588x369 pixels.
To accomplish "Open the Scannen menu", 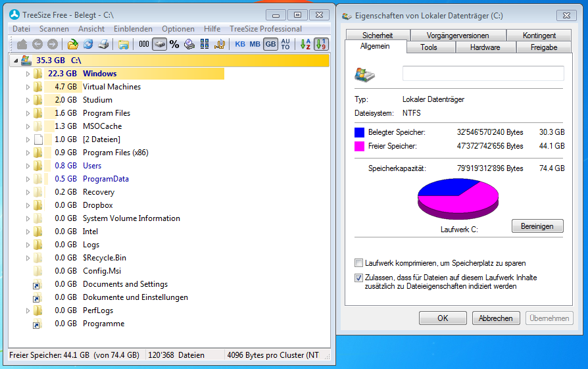I will (54, 29).
